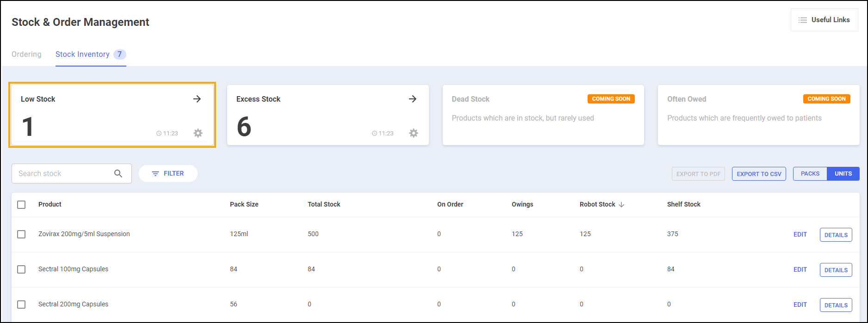
Task: Select the Stock Inventory tab
Action: (x=82, y=54)
